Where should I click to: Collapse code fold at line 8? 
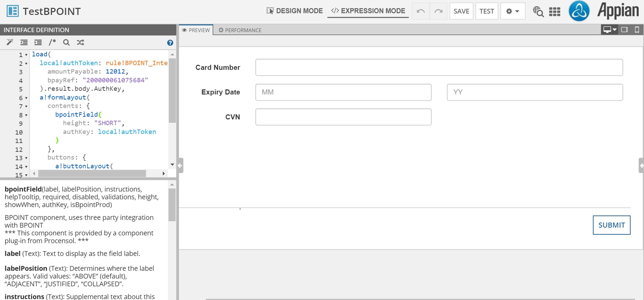(26, 115)
